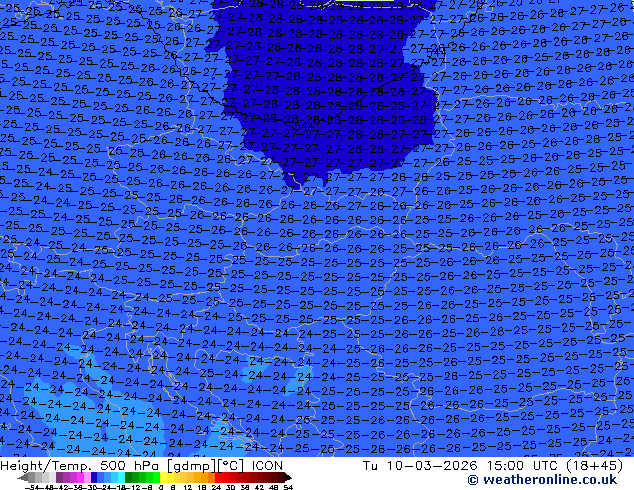This screenshot has width=634, height=490.
Task: Click the 'Tu 10-03-2026 15:00 UTC' timestamp
Action: tap(461, 466)
